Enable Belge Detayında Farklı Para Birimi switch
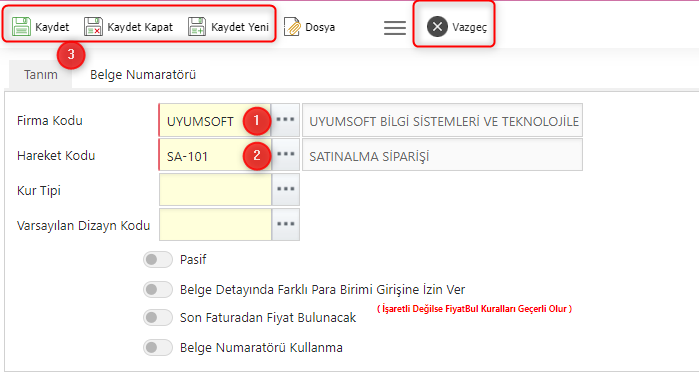 (158, 290)
